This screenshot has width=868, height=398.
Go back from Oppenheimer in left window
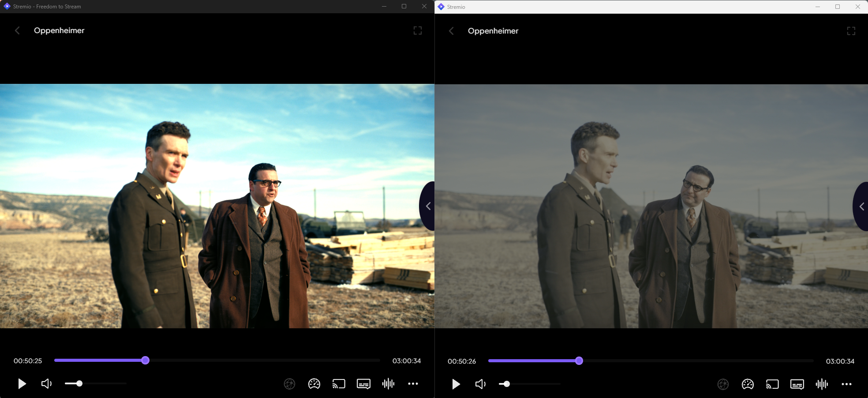(17, 30)
